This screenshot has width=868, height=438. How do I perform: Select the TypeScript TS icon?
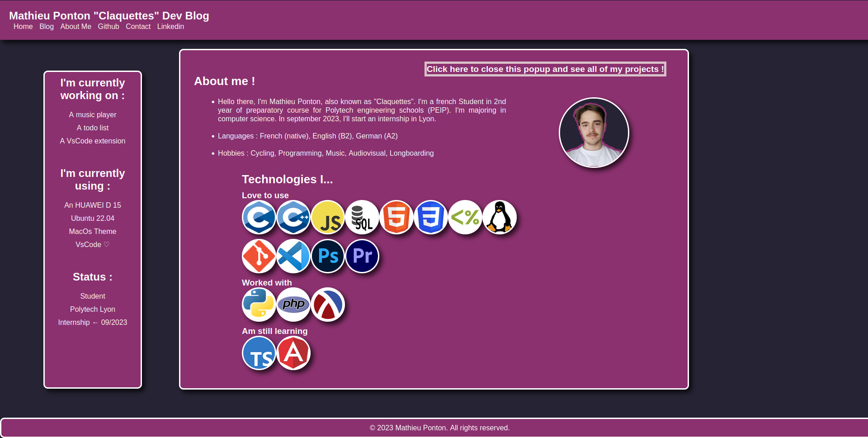click(x=259, y=353)
